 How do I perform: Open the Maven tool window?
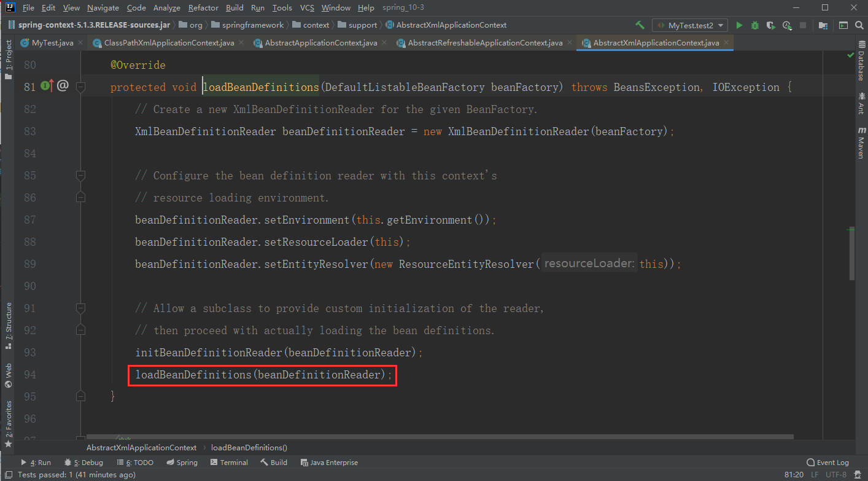tap(861, 143)
